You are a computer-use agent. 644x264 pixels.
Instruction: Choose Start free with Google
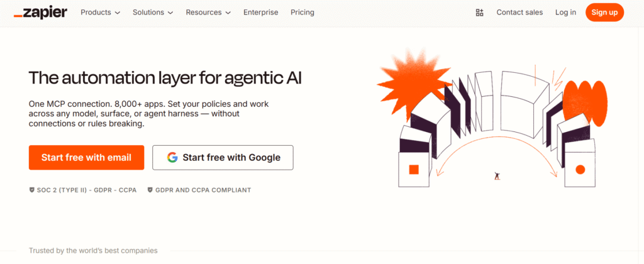coord(223,158)
